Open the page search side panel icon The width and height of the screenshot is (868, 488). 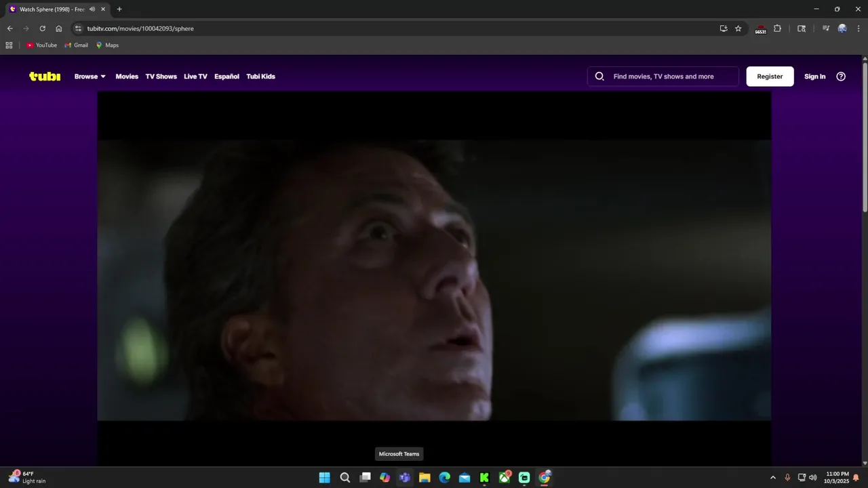pos(802,28)
